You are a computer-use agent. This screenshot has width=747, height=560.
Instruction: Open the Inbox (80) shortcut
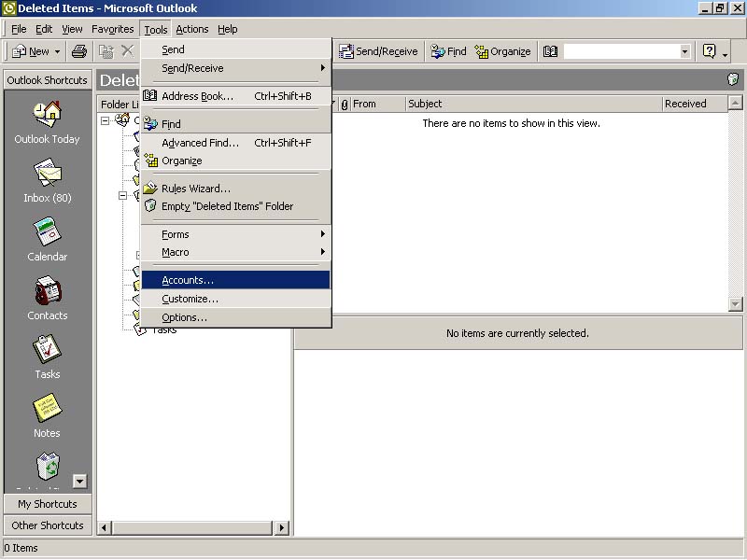48,181
